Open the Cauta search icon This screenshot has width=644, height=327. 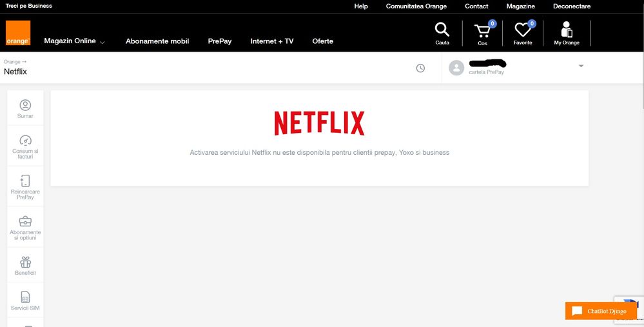(442, 34)
